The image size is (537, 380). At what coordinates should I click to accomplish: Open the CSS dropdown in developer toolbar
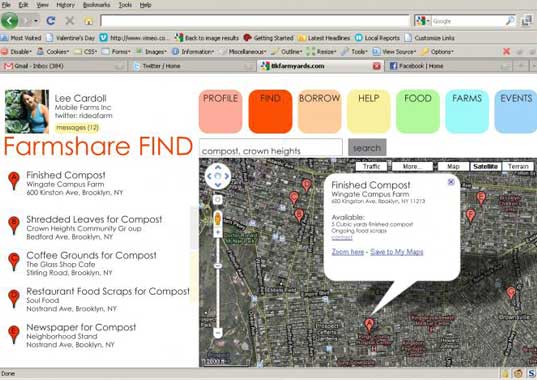click(86, 52)
